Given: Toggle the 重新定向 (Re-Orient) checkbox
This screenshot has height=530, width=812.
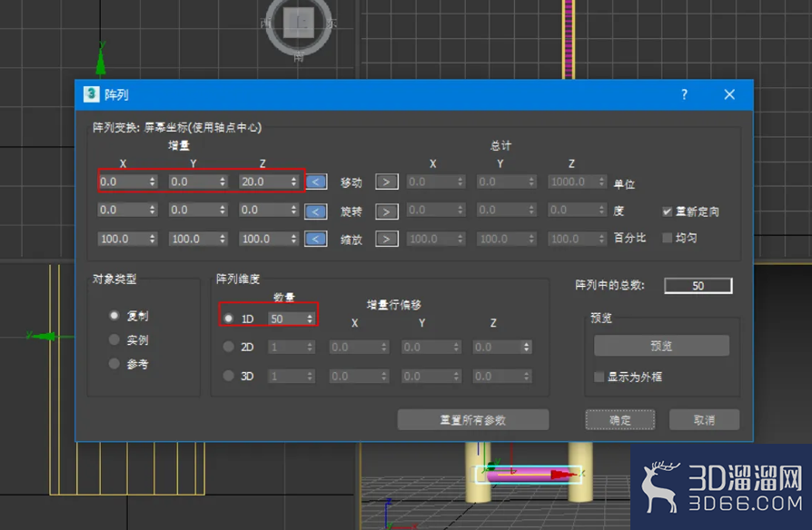Looking at the screenshot, I should (667, 211).
